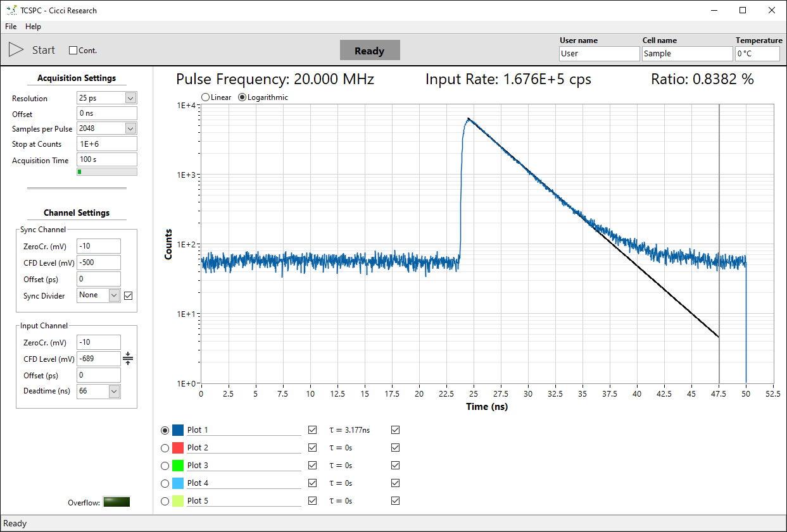
Task: Select the Logarithmic scale radio button
Action: (242, 97)
